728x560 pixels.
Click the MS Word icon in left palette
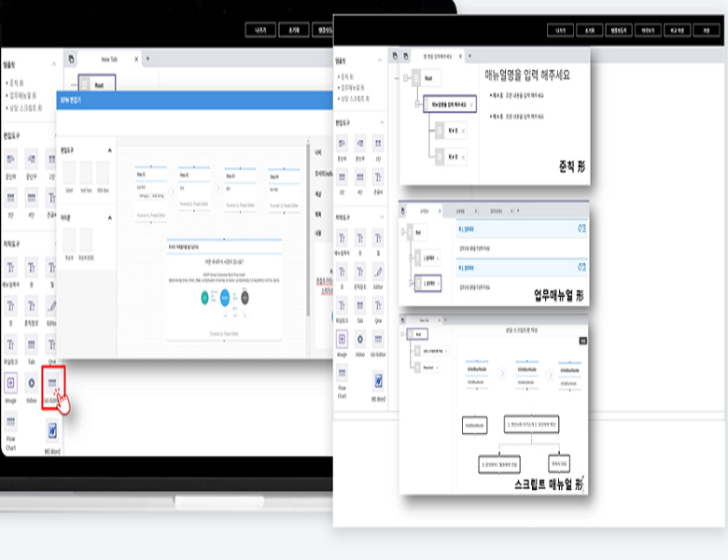tap(52, 431)
